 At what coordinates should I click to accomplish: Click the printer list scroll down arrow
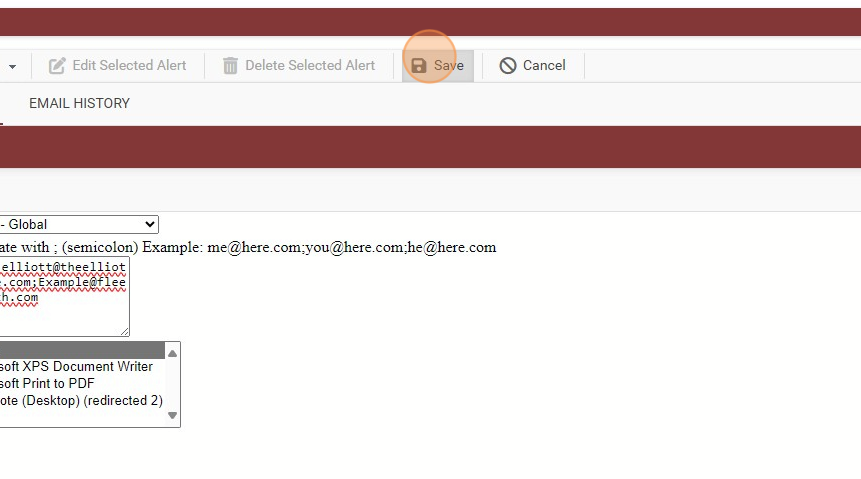coord(172,415)
